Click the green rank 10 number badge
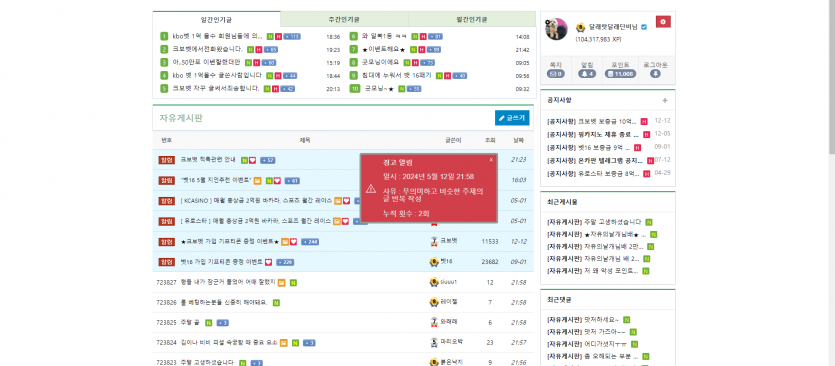 tap(355, 89)
